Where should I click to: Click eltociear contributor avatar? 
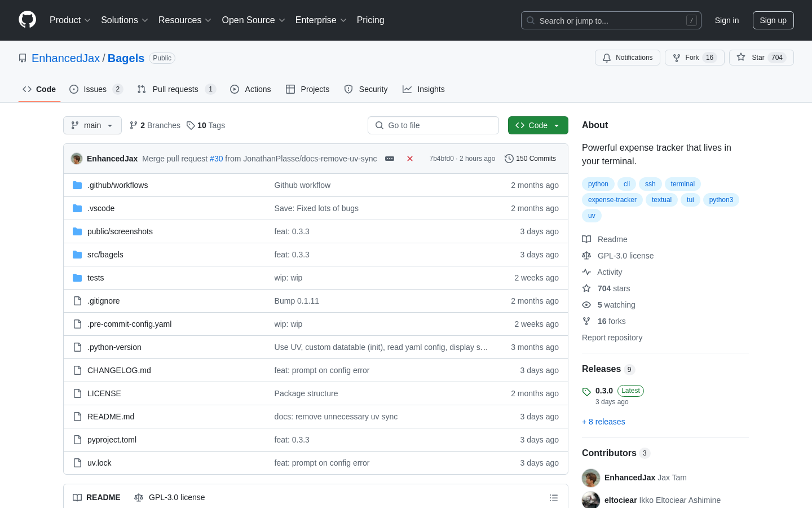(x=591, y=500)
